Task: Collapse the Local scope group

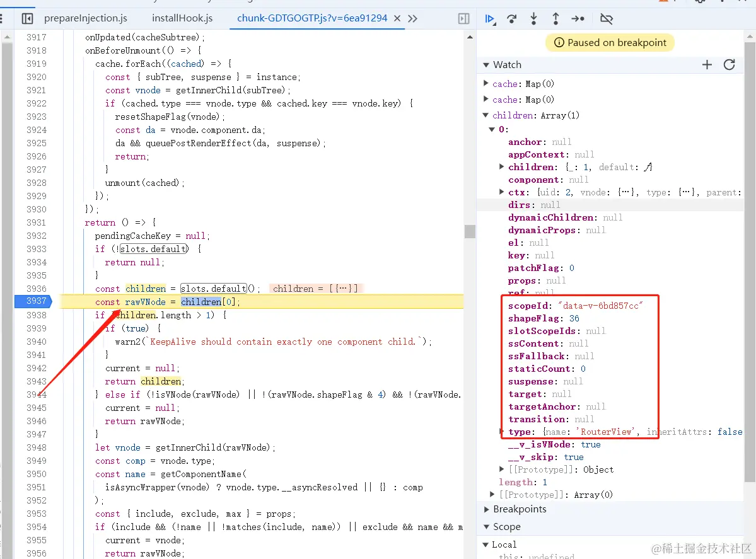Action: point(486,545)
